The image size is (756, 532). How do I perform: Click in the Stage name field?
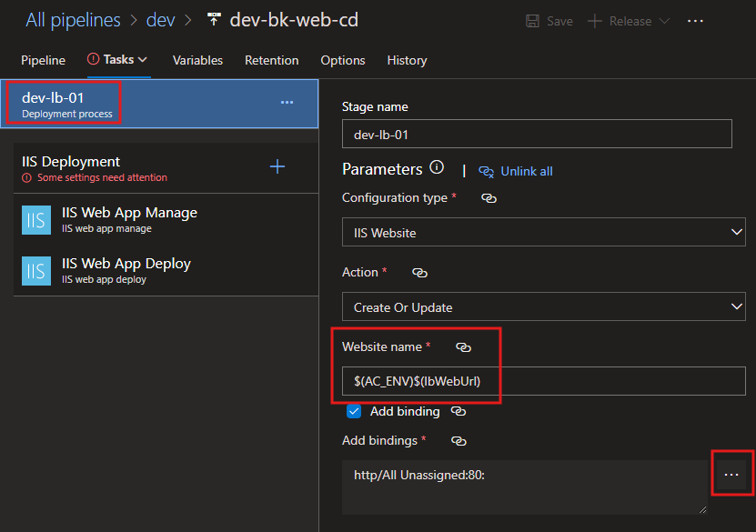coord(537,134)
